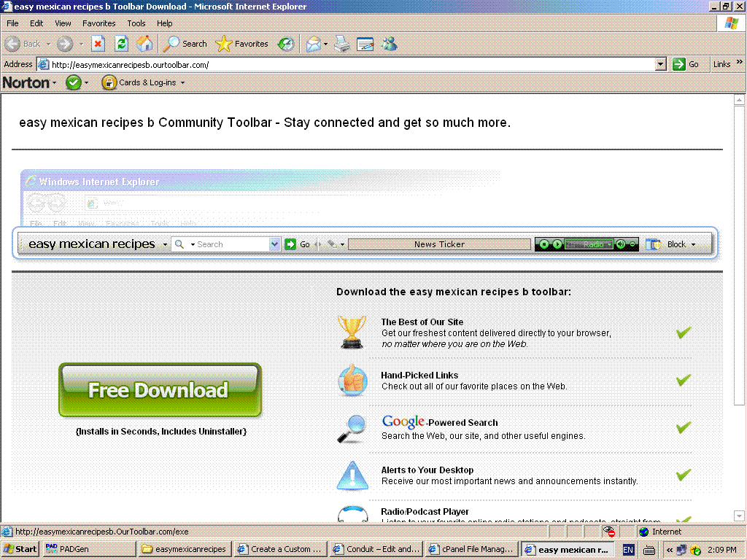Click the 2:09 PM system clock
This screenshot has height=560, width=747.
(x=721, y=550)
